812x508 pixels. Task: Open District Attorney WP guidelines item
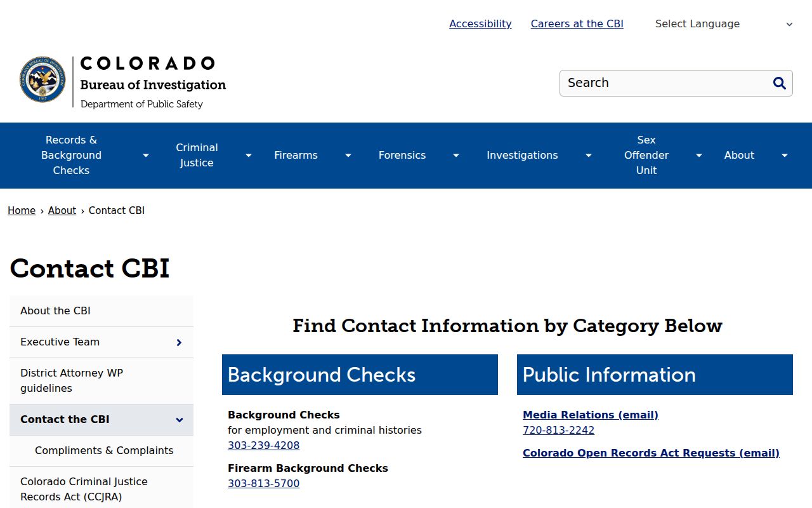(x=101, y=381)
